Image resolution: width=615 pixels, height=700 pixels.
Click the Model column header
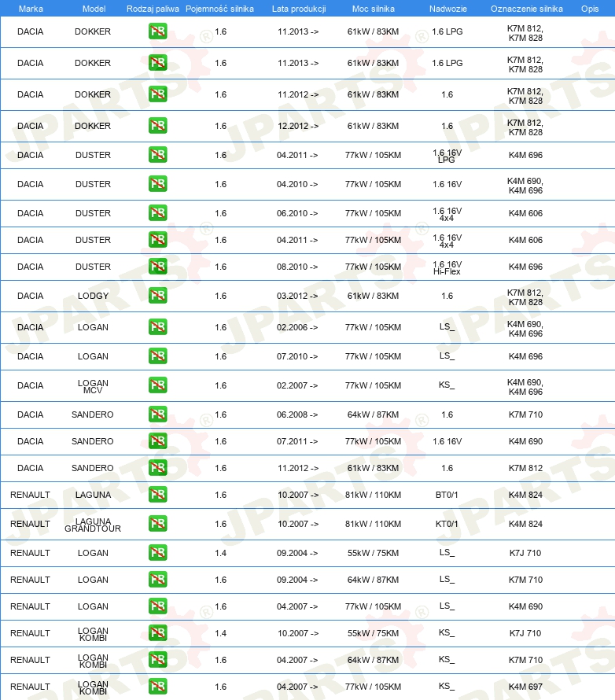[x=94, y=9]
